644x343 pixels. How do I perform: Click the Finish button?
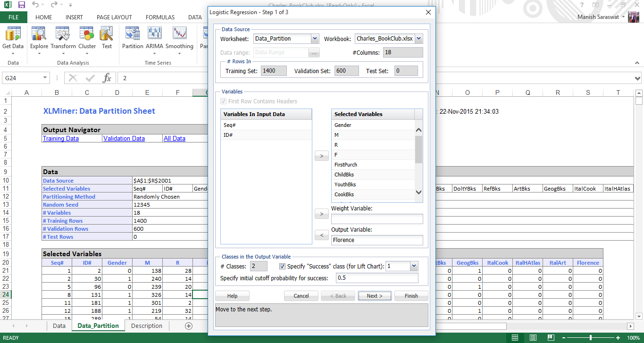(x=411, y=296)
